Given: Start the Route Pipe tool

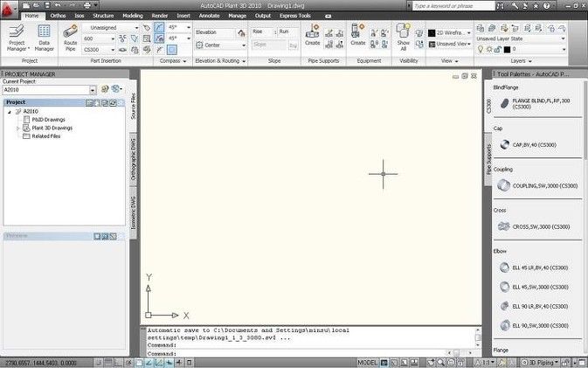Looking at the screenshot, I should point(70,38).
